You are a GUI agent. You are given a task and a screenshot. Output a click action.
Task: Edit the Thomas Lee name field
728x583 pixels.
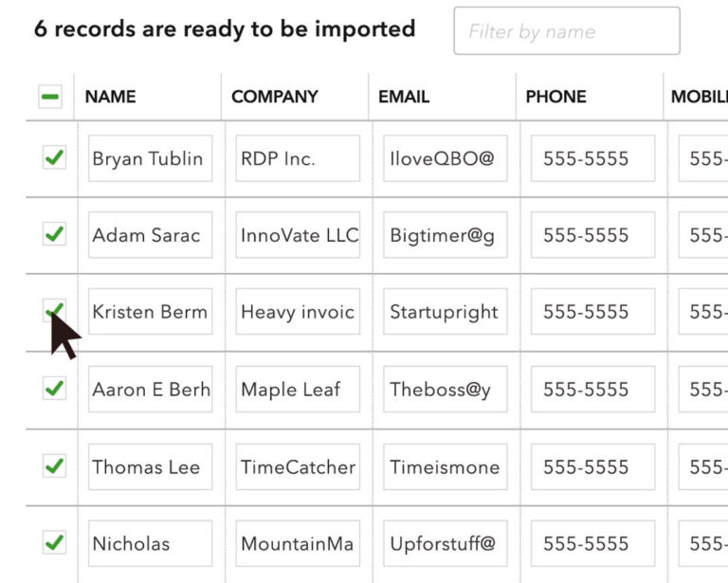click(150, 466)
